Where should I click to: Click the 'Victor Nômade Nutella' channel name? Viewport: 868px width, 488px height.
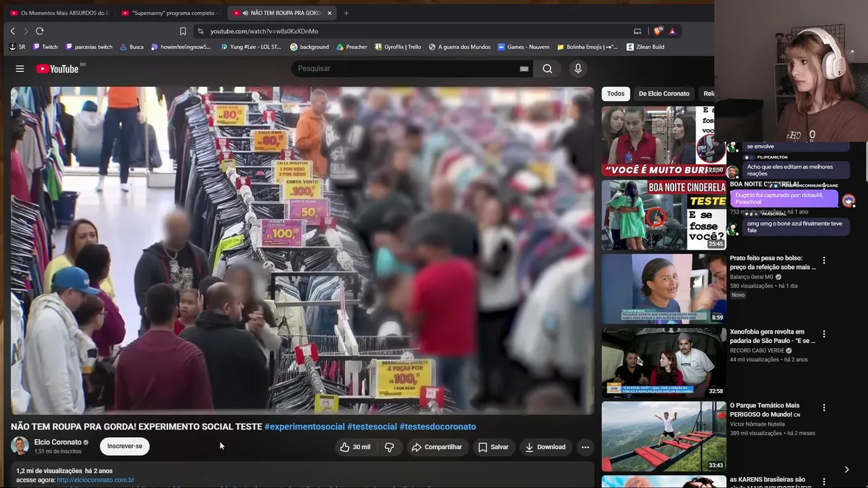[x=757, y=424]
